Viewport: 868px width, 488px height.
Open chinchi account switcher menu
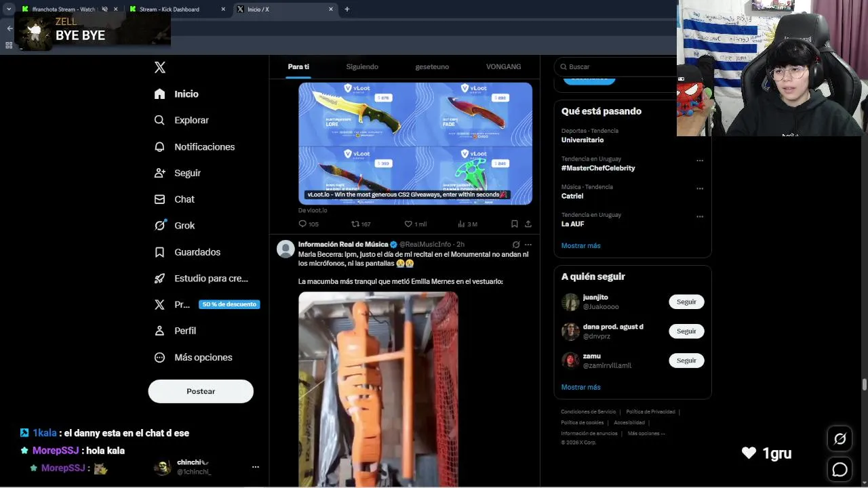click(256, 467)
